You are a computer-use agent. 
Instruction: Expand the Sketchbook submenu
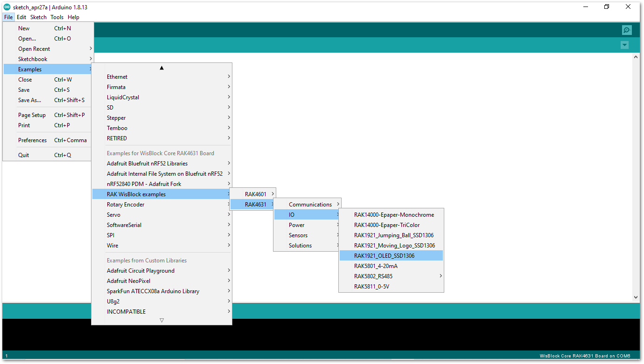[x=48, y=59]
